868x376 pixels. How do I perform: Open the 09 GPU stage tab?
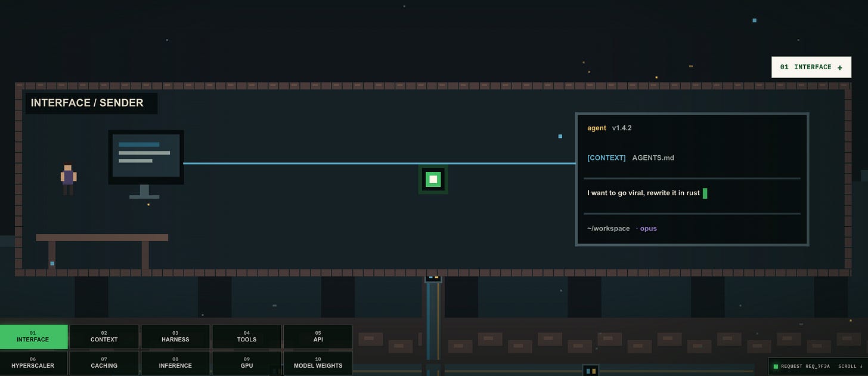pyautogui.click(x=247, y=363)
